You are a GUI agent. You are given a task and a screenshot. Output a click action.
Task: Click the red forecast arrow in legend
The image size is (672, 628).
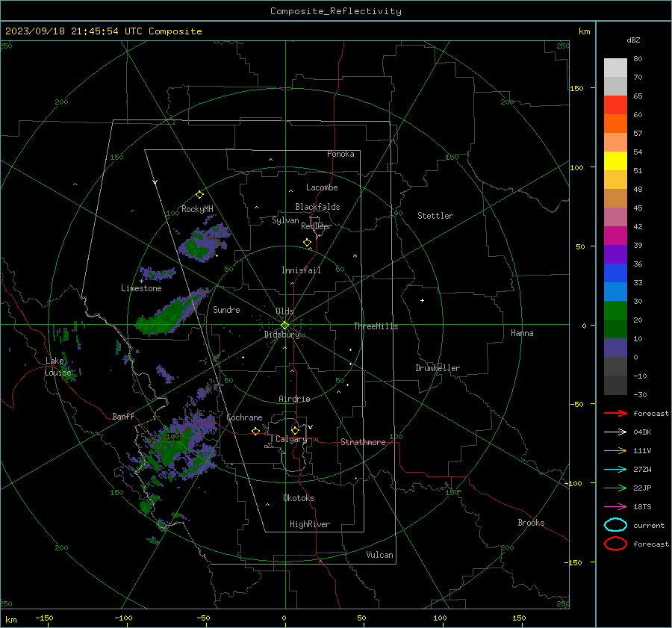615,413
